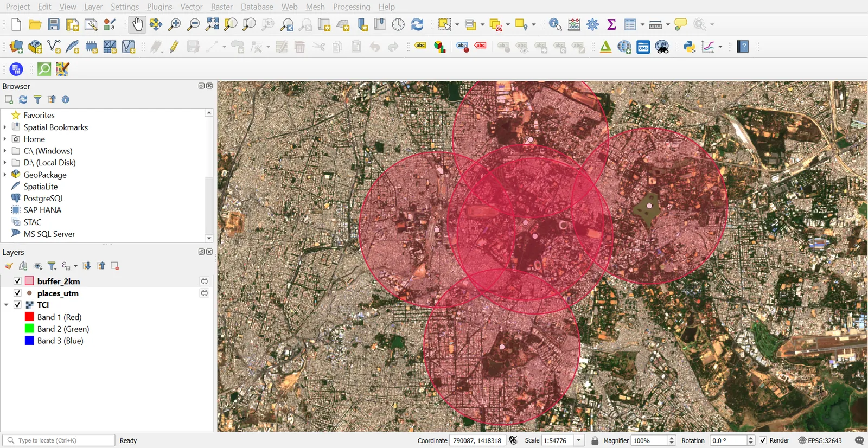
Task: Click the Coordinate value field
Action: (x=477, y=440)
